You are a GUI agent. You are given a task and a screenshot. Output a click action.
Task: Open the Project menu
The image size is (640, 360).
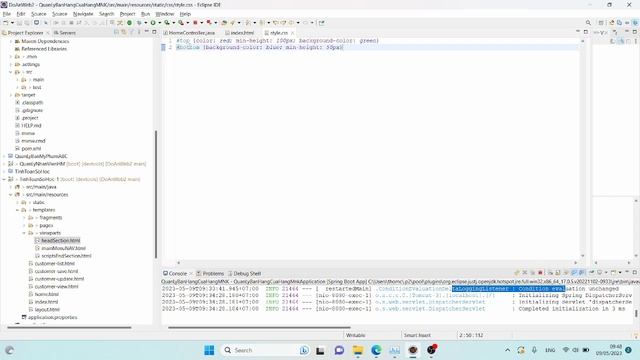(x=127, y=14)
